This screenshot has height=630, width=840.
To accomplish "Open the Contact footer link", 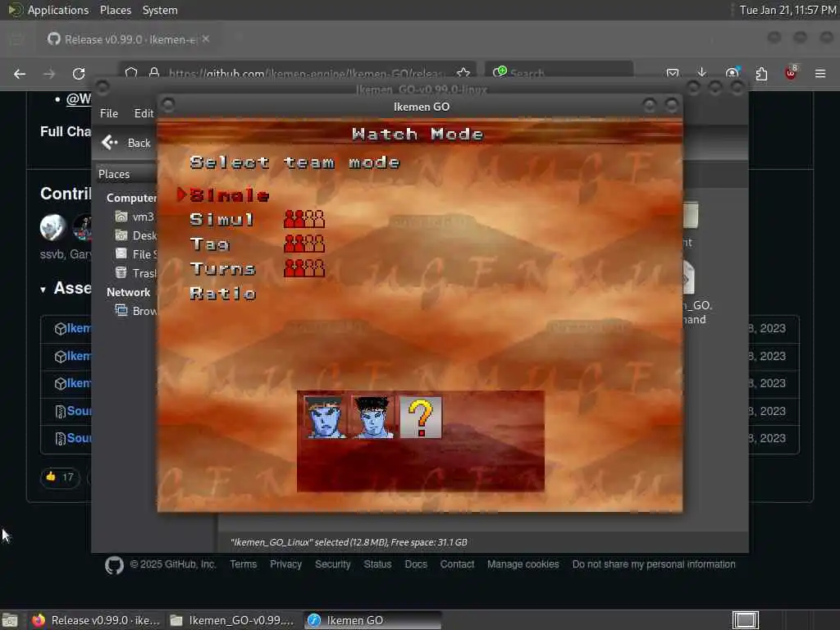I will 457,564.
